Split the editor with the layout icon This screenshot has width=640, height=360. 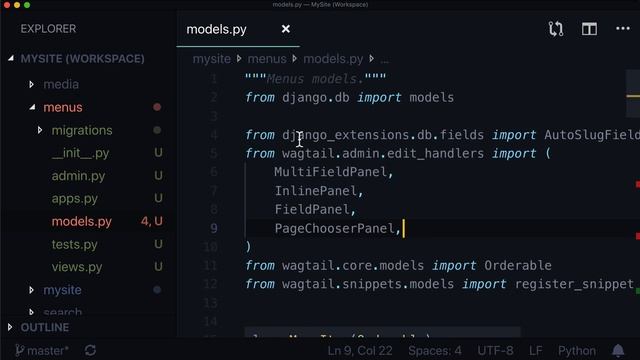pyautogui.click(x=589, y=29)
